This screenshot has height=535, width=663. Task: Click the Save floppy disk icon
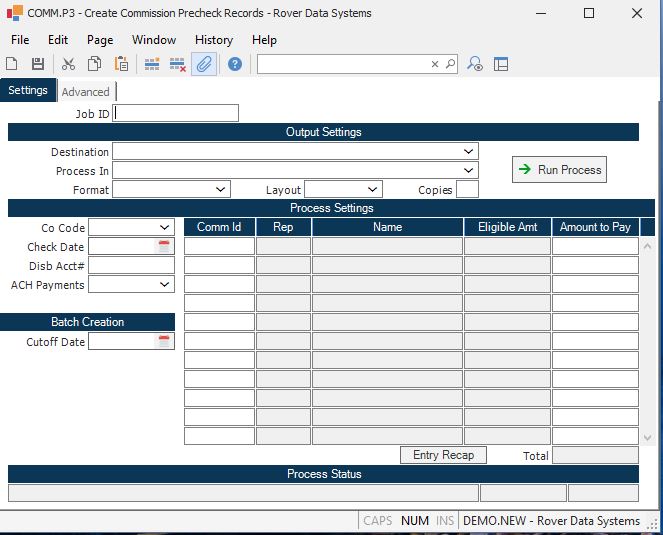(x=38, y=64)
